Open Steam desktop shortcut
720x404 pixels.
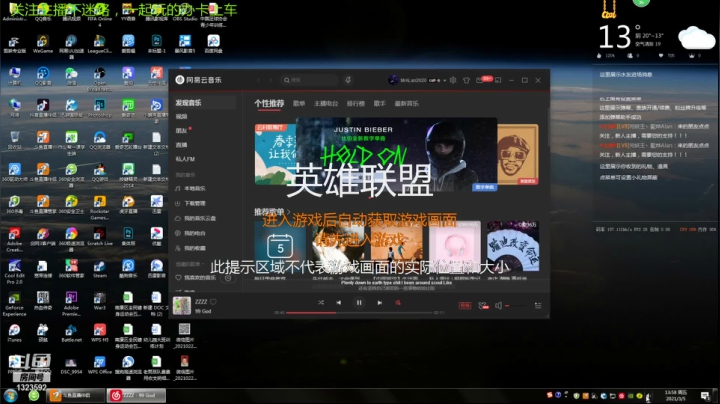click(x=100, y=269)
